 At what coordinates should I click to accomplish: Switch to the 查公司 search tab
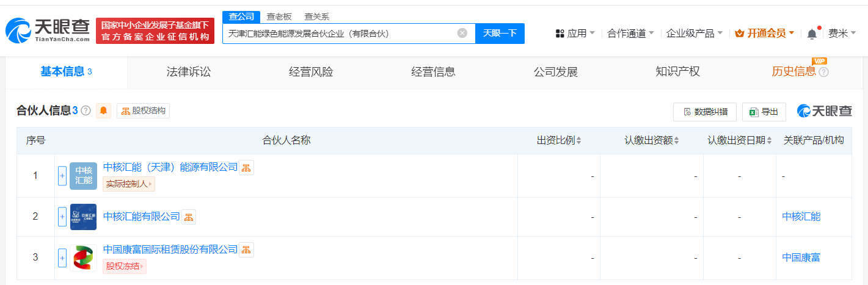click(x=241, y=16)
